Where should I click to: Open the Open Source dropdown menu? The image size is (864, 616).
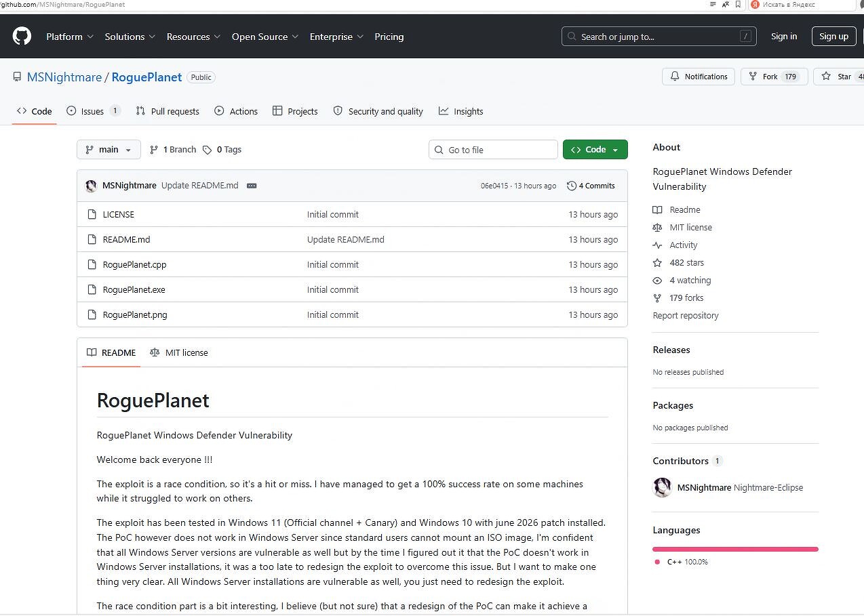(x=265, y=37)
